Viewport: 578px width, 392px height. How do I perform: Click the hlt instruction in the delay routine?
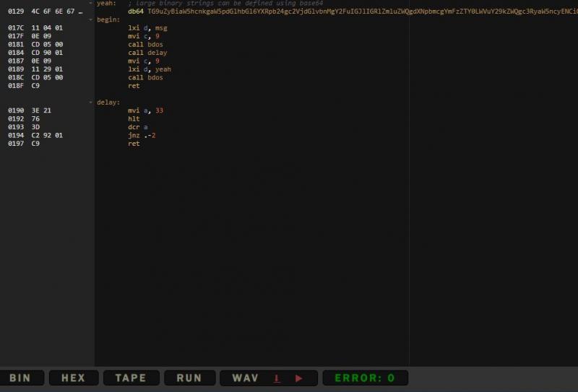(x=134, y=119)
